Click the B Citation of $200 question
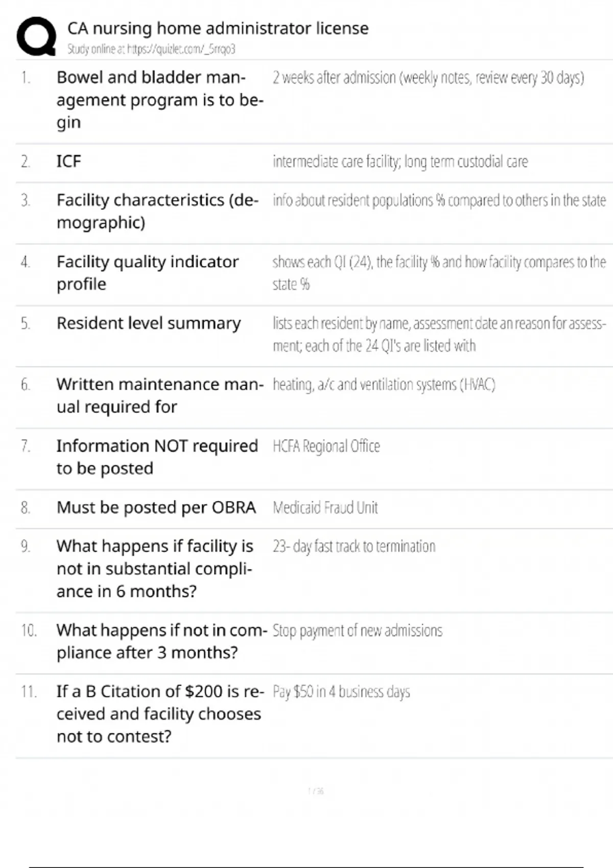This screenshot has height=868, width=613. [x=159, y=713]
